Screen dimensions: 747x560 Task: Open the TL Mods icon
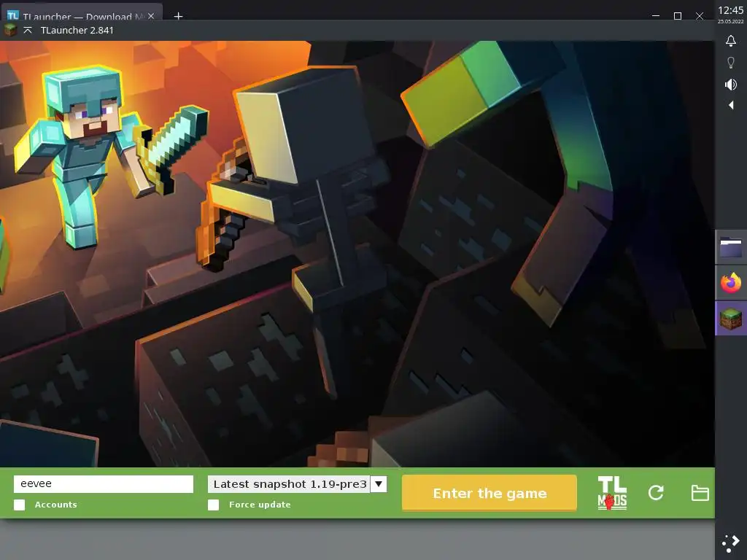click(x=612, y=494)
